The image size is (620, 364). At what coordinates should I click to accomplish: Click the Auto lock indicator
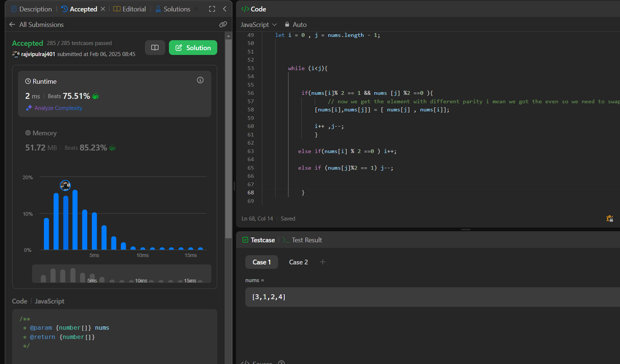[296, 24]
